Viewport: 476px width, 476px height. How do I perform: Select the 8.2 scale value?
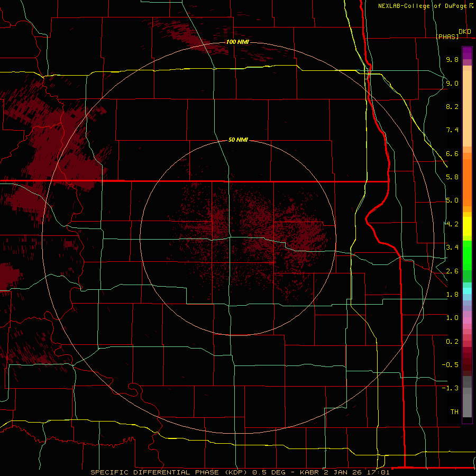452,106
